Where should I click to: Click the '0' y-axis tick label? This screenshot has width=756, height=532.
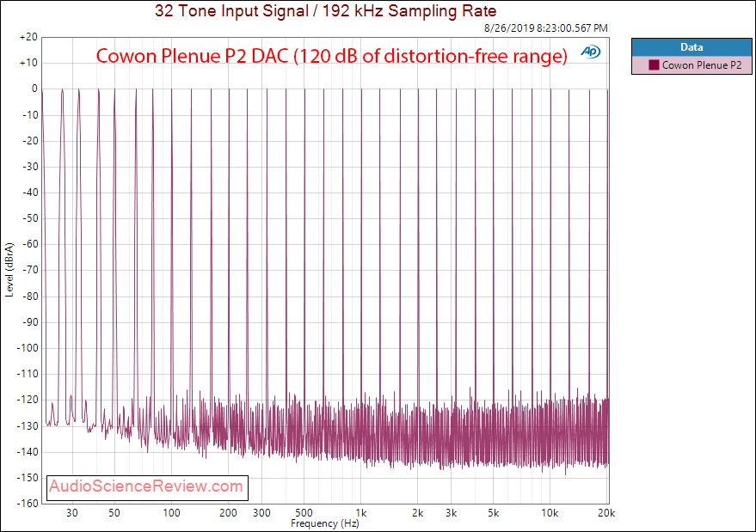point(34,89)
